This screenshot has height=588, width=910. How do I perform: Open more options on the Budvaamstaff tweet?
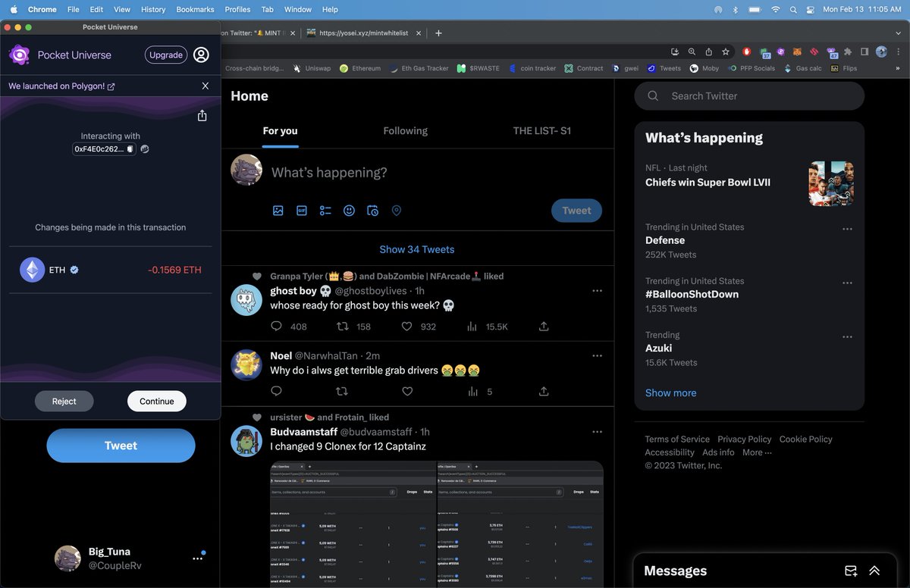point(597,432)
